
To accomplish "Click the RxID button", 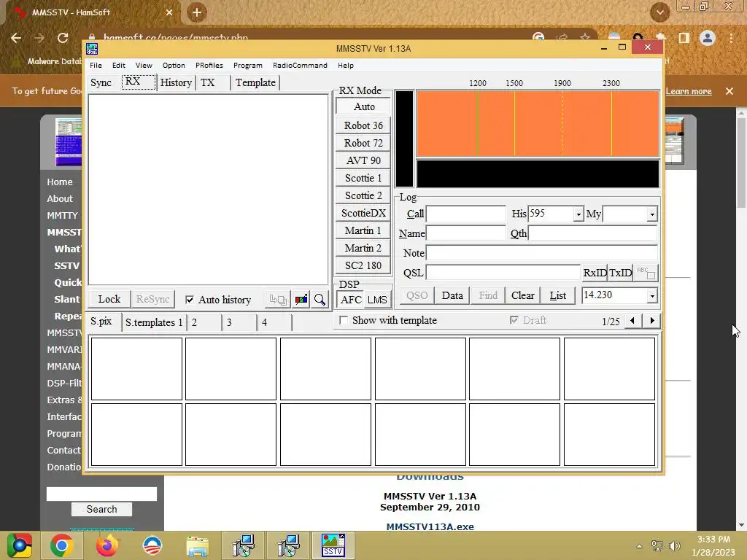I will coord(595,273).
